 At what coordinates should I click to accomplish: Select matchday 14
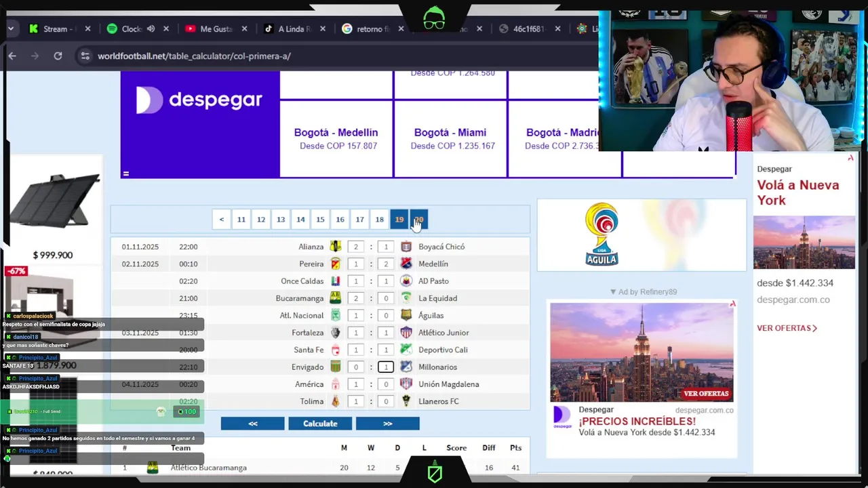pyautogui.click(x=300, y=220)
